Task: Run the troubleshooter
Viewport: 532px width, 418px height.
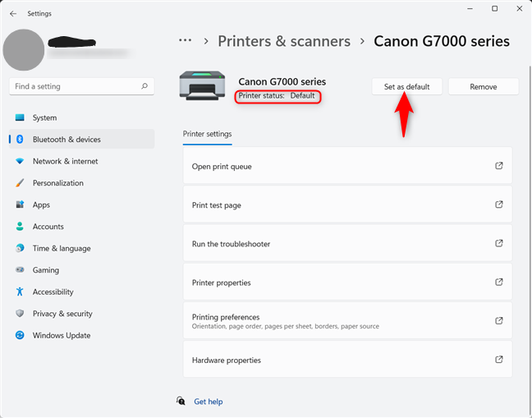Action: coord(347,244)
